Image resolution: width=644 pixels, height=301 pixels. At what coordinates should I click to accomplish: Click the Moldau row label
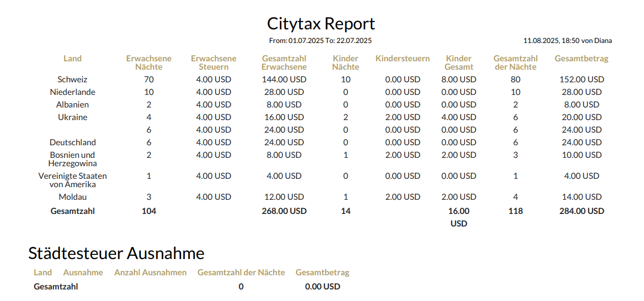72,197
